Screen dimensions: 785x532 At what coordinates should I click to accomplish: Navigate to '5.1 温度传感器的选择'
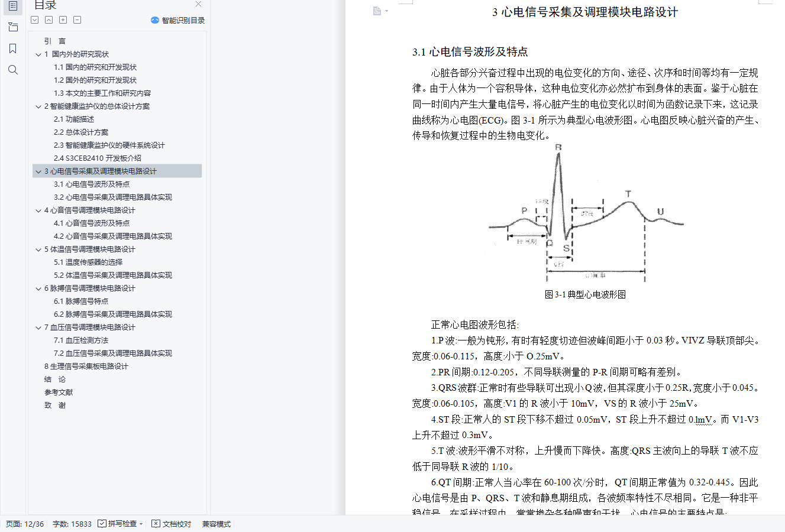click(x=88, y=262)
